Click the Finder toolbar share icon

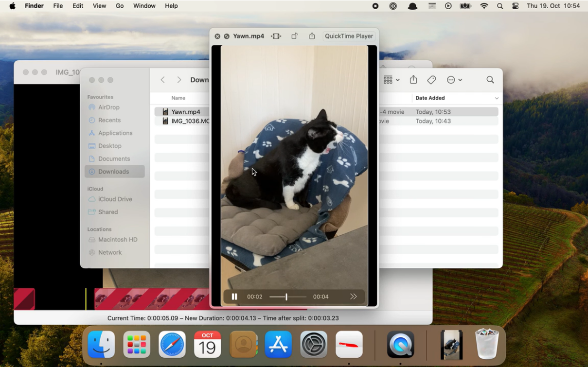click(x=413, y=80)
